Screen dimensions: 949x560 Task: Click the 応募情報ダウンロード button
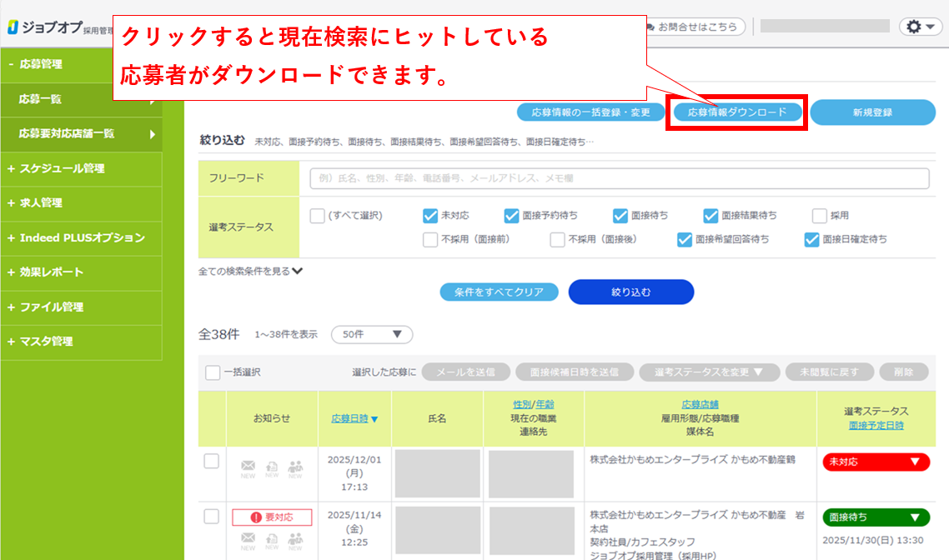[737, 112]
